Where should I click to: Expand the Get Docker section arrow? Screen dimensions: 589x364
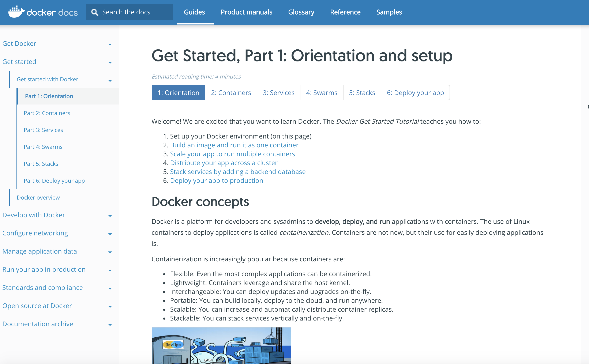[x=110, y=44]
